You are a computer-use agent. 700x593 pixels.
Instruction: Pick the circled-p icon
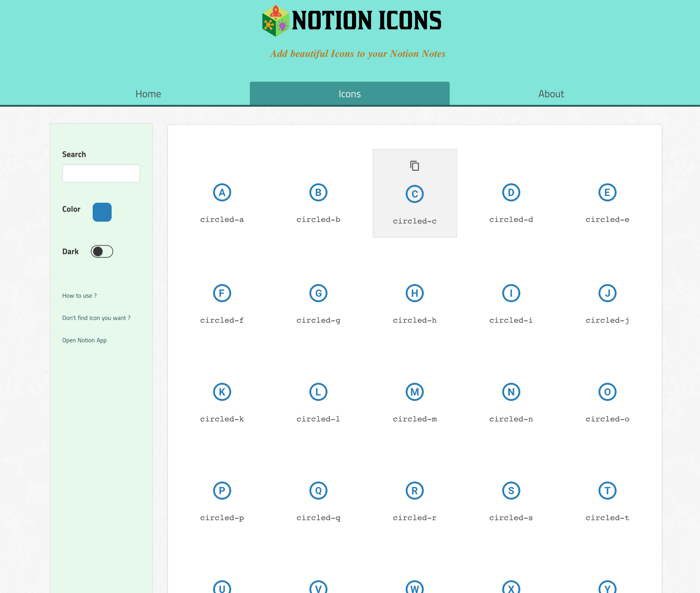222,490
